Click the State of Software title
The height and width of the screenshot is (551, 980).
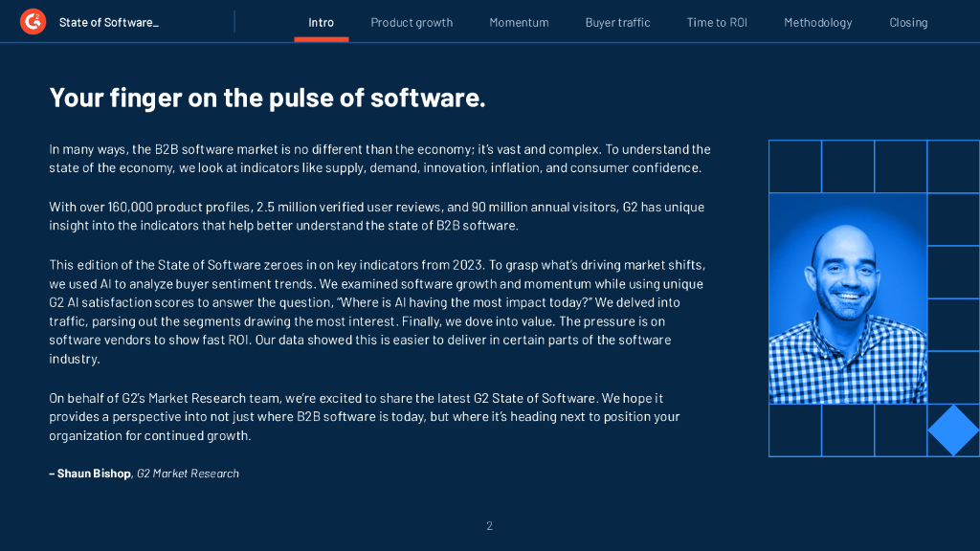108,22
